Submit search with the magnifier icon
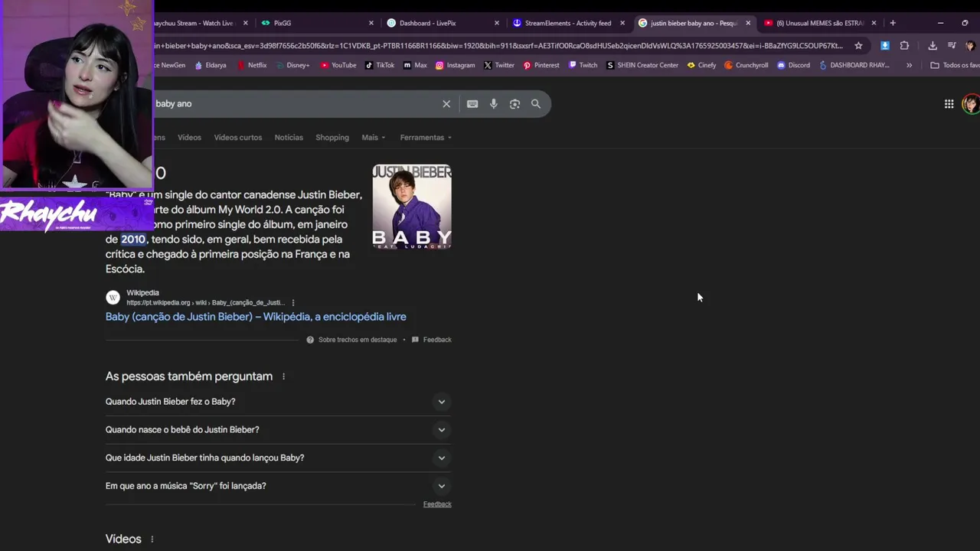Image resolution: width=980 pixels, height=551 pixels. tap(536, 104)
